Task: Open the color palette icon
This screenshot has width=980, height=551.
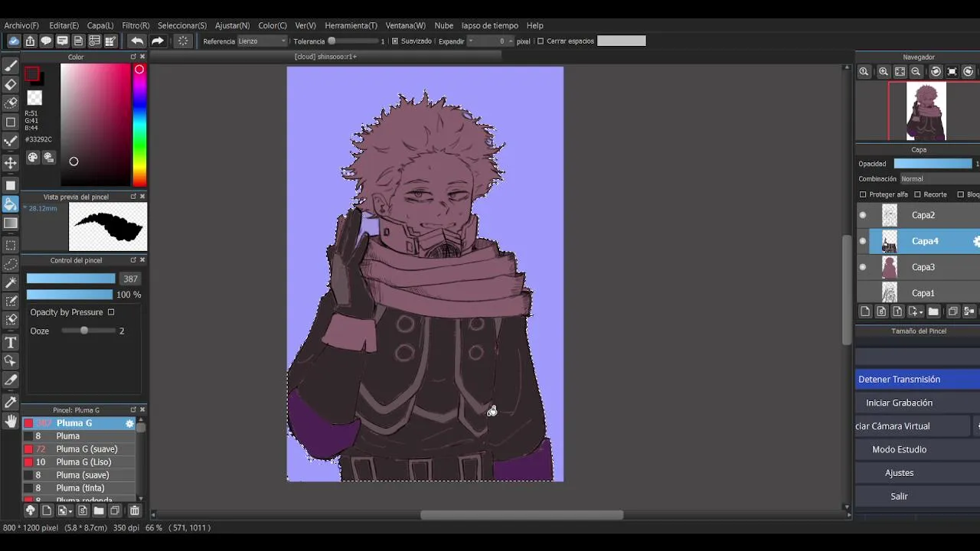Action: [33, 158]
